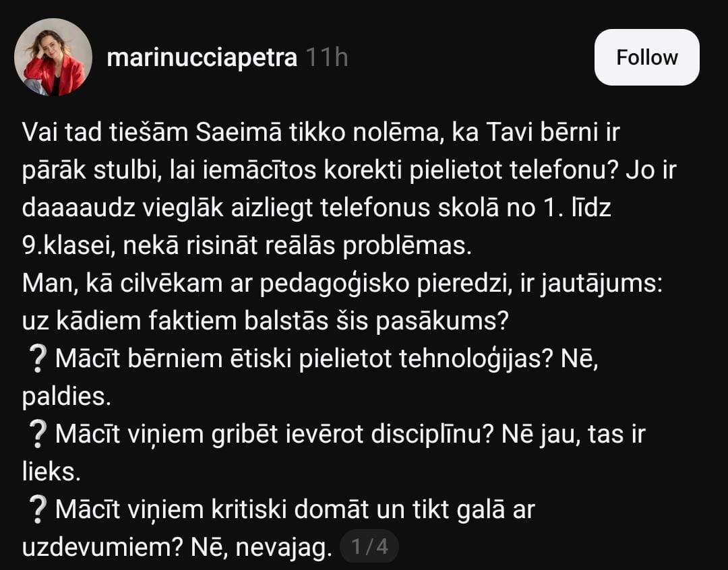728x570 pixels.
Task: Click the question mark emoji before 'Mācīt viņiem kritiski'
Action: click(x=38, y=511)
